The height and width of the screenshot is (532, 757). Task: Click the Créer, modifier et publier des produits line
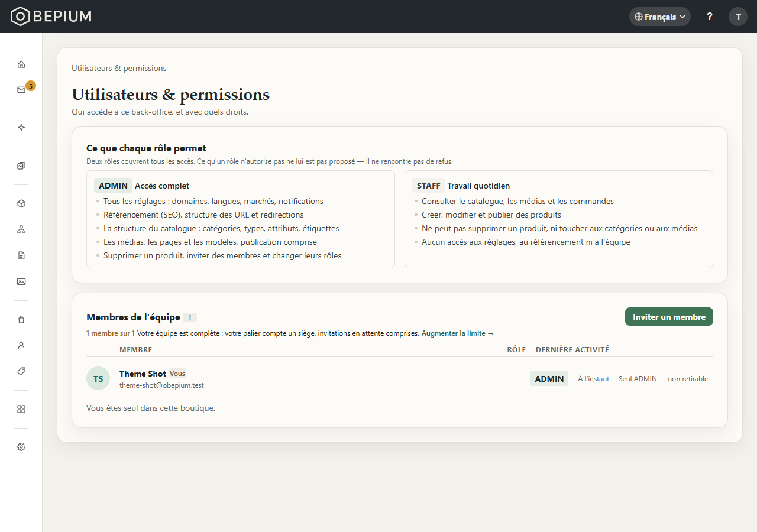491,215
